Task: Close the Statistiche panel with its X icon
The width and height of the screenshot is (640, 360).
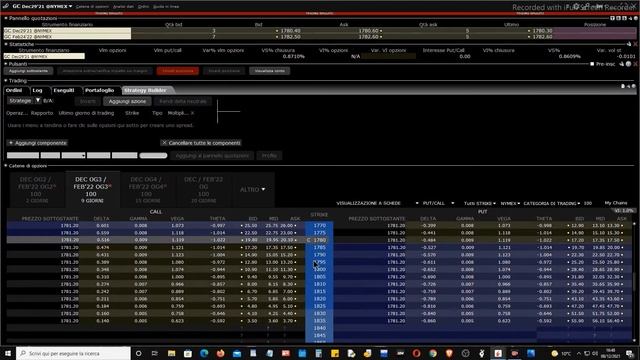Action: 635,44
